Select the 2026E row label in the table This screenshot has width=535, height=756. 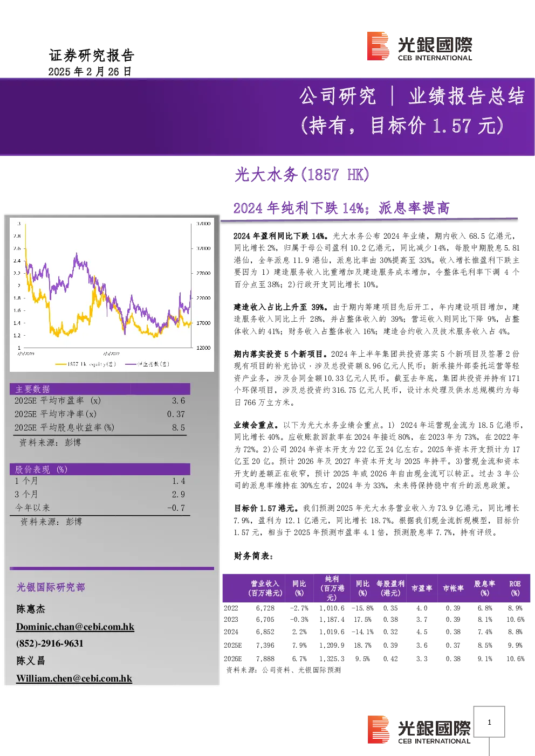pyautogui.click(x=233, y=659)
